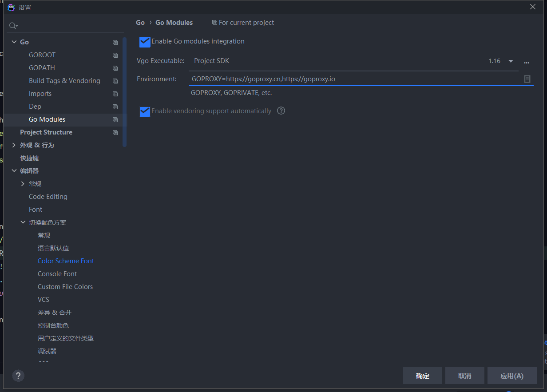The height and width of the screenshot is (392, 547).
Task: Expand the 外观 & 行为 section
Action: [x=14, y=145]
